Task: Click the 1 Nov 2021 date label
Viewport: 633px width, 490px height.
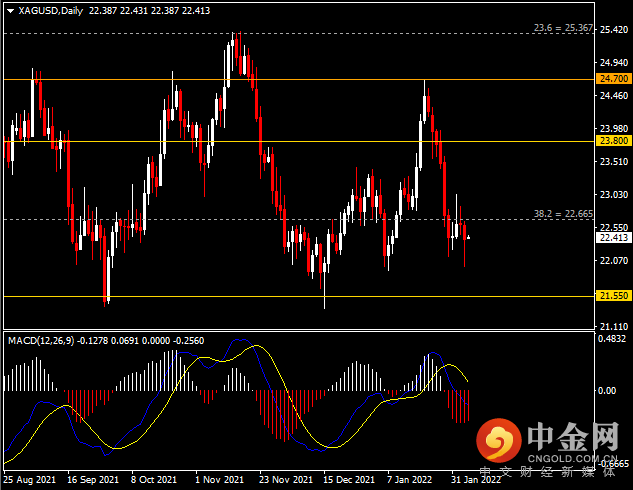Action: tap(219, 480)
